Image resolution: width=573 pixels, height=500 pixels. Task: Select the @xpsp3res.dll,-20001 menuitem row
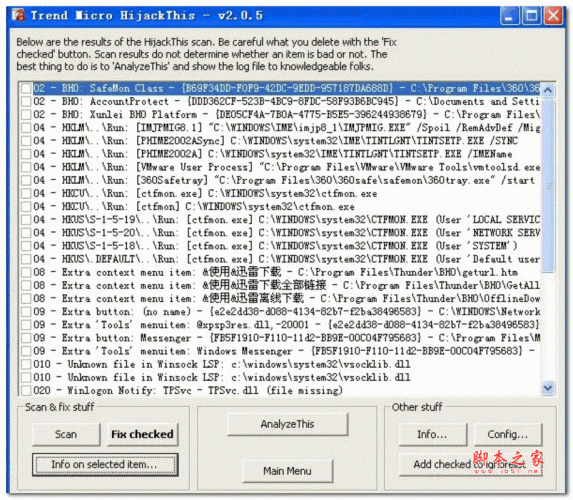click(286, 325)
